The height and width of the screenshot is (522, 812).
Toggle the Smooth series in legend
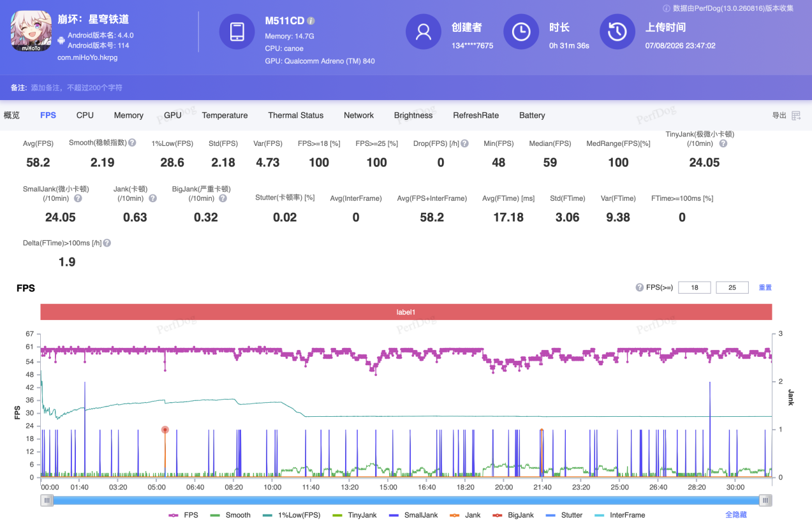click(x=230, y=515)
